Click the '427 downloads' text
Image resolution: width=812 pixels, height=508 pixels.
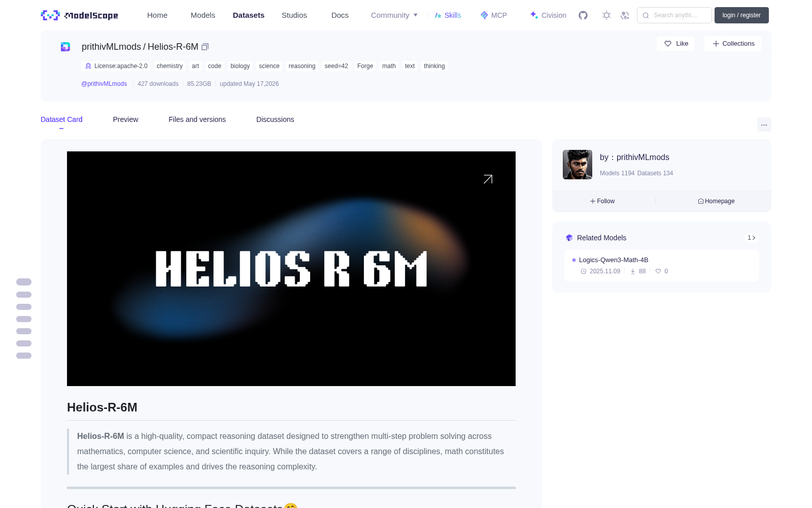click(x=158, y=84)
